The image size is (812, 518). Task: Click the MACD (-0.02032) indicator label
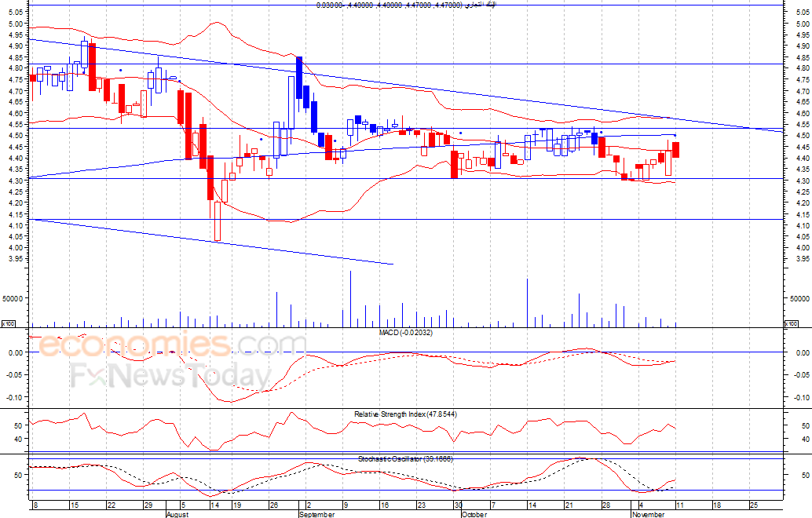(x=405, y=332)
